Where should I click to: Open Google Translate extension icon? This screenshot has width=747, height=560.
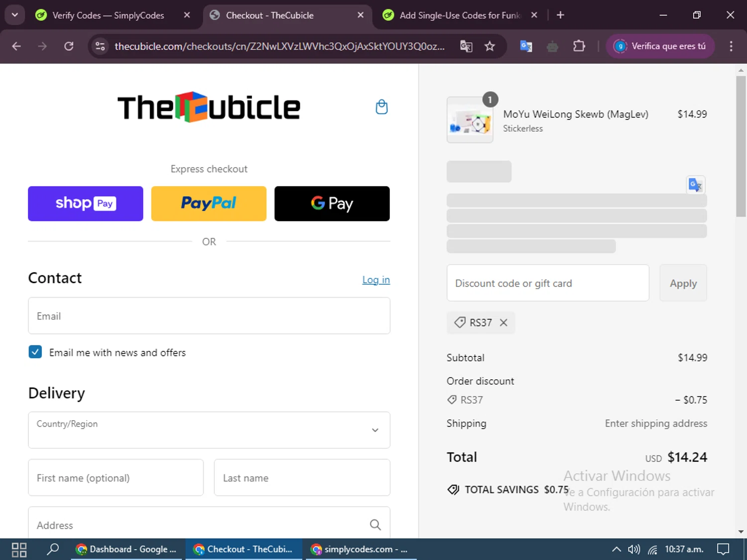tap(526, 46)
